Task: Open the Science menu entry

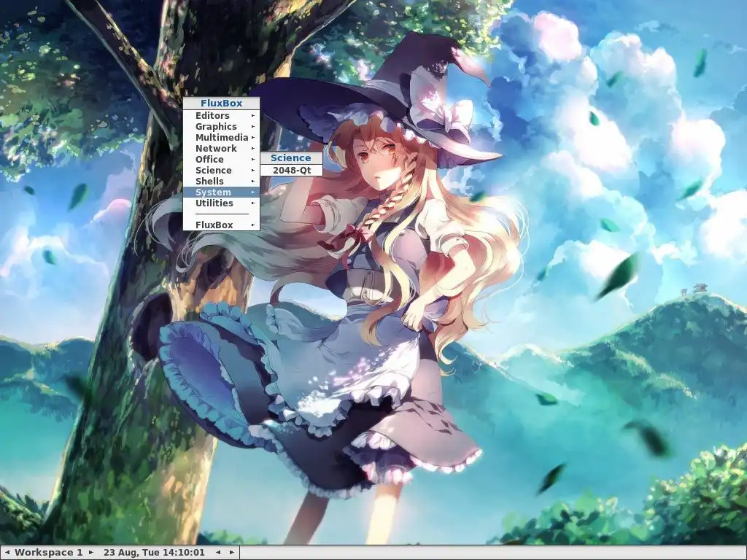Action: 221,171
